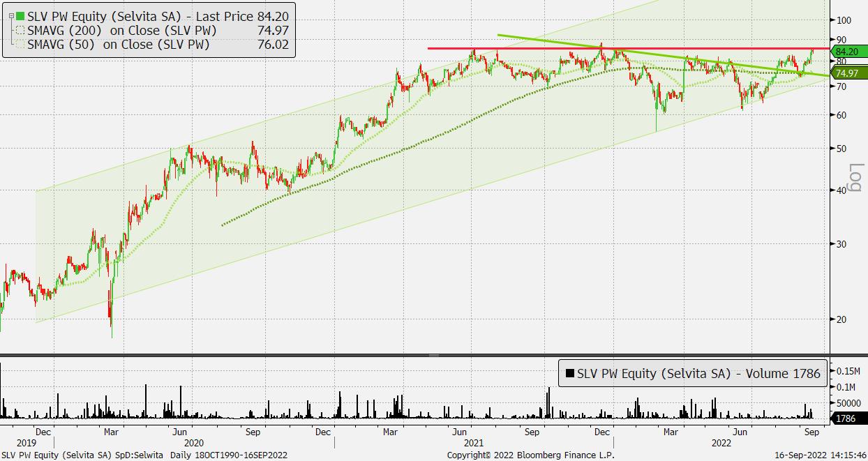Click the 50000 volume axis label
868x461 pixels.
848,403
